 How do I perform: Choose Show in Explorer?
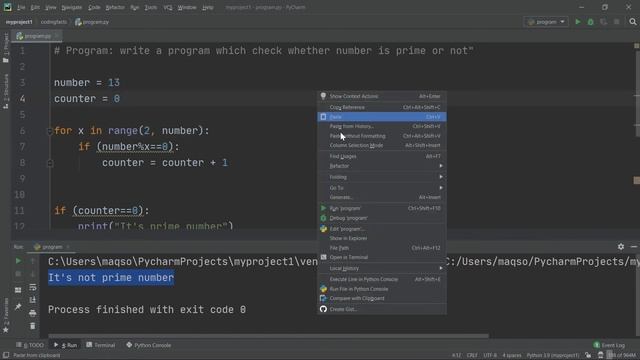tap(382, 238)
